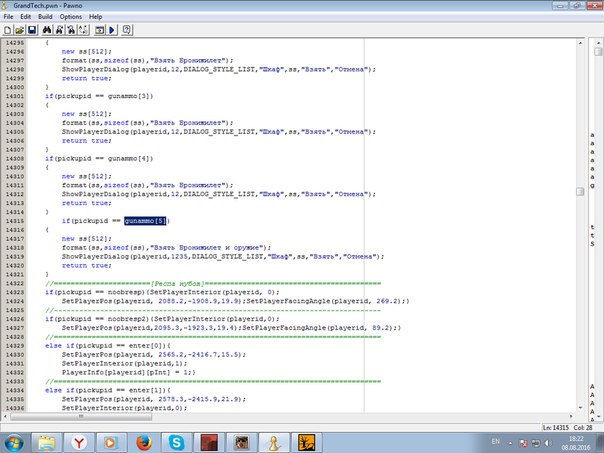Click the Find Next toolbar icon
The image size is (604, 453).
(59, 30)
